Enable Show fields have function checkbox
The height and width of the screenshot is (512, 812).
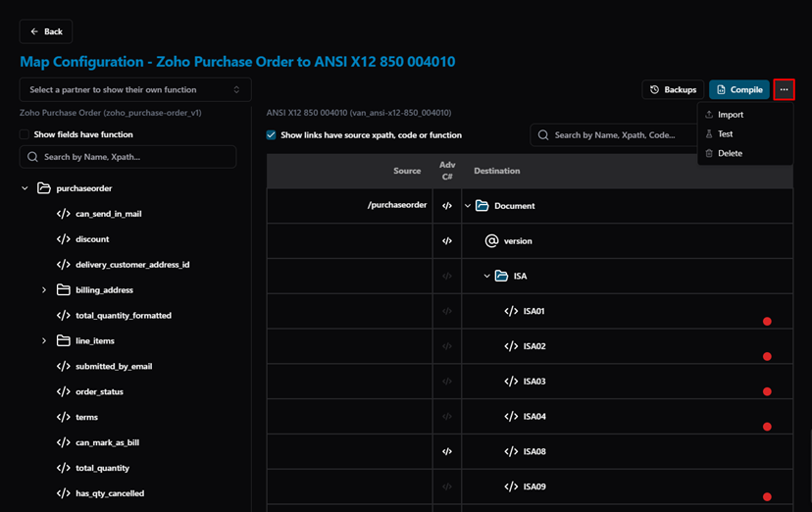point(25,134)
